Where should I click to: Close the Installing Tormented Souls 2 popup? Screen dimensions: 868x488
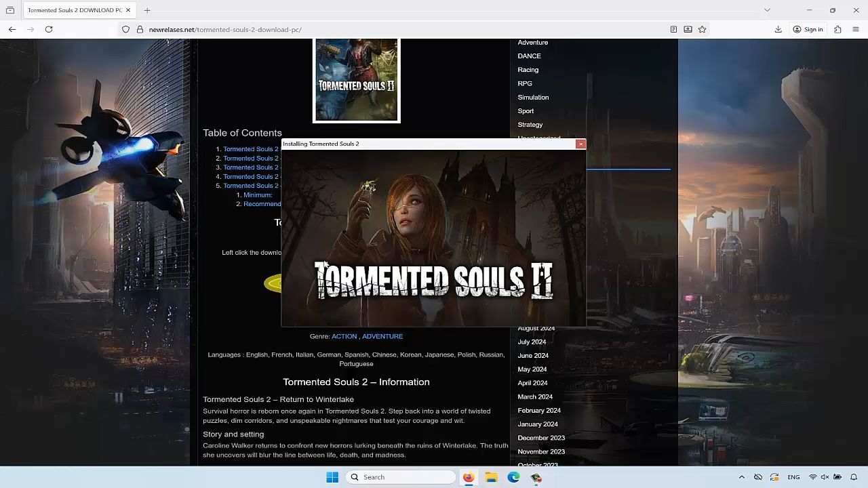[580, 144]
